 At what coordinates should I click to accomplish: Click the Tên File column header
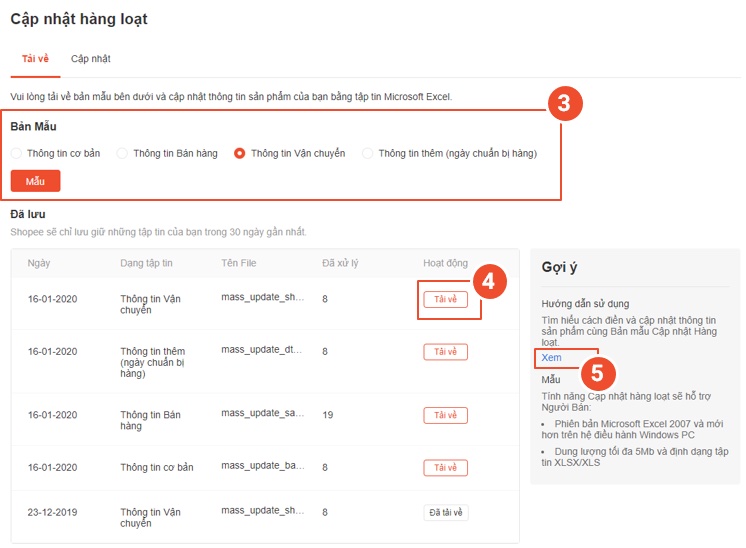239,263
